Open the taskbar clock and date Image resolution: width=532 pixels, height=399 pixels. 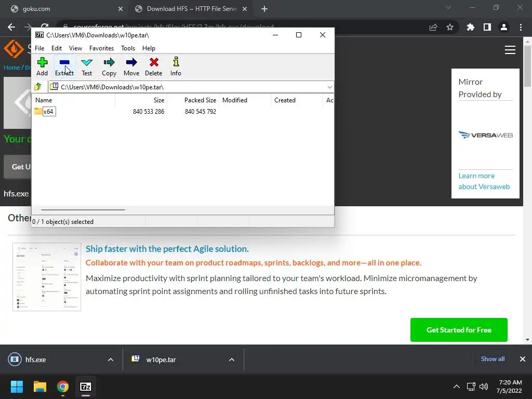pos(510,387)
